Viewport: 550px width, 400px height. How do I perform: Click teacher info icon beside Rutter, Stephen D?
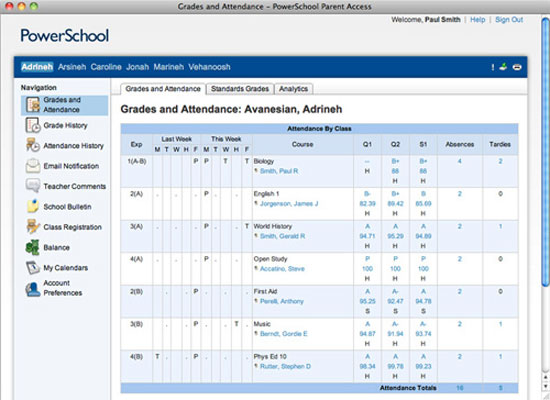pos(256,366)
